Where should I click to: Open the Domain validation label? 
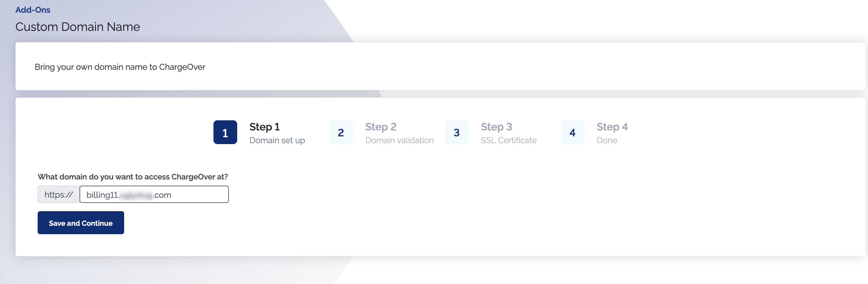[x=399, y=140]
